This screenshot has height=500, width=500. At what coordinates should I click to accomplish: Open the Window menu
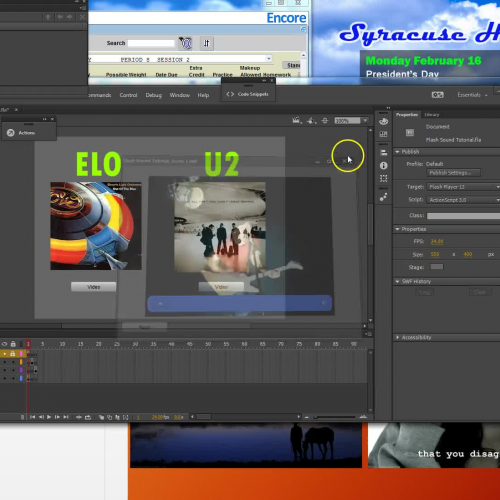[180, 95]
